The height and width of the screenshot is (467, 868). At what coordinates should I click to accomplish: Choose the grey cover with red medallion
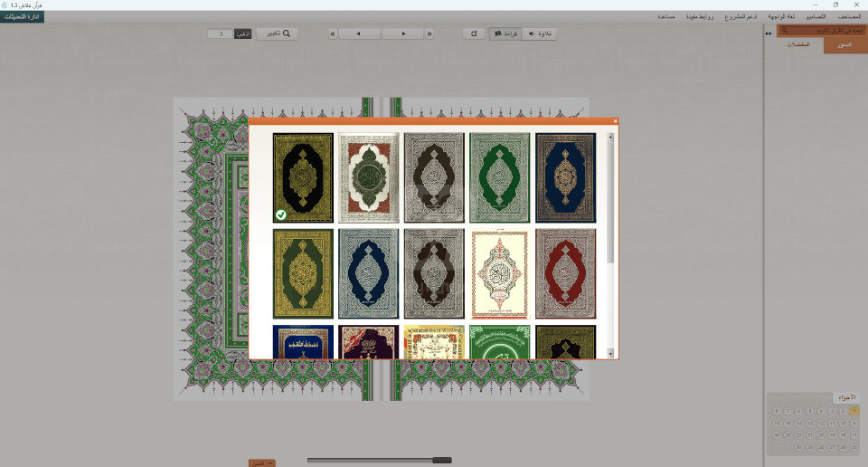pos(565,273)
